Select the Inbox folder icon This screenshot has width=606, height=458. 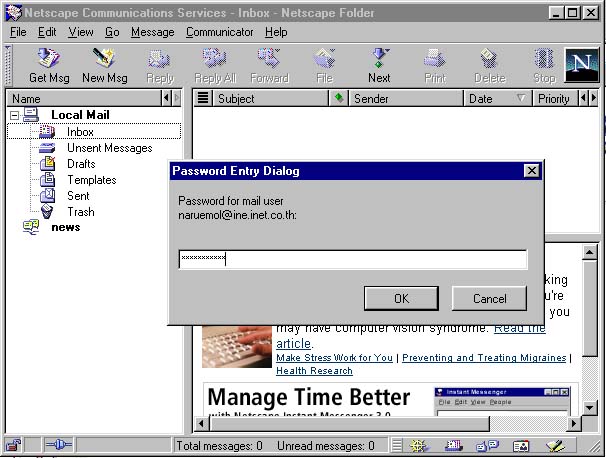(x=47, y=131)
